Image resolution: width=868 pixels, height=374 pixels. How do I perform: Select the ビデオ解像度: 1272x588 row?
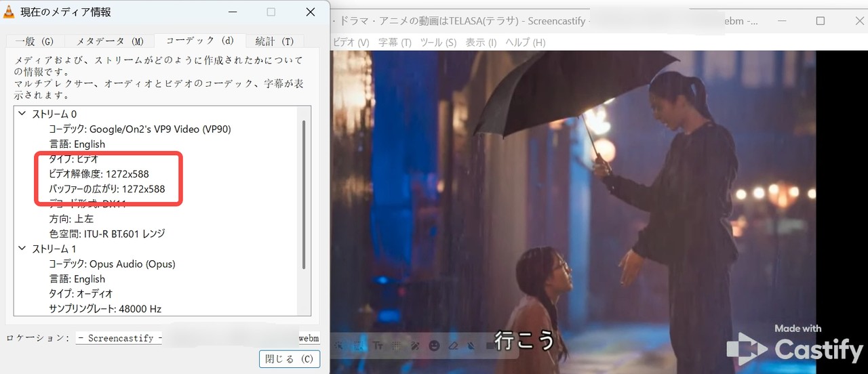(x=98, y=173)
